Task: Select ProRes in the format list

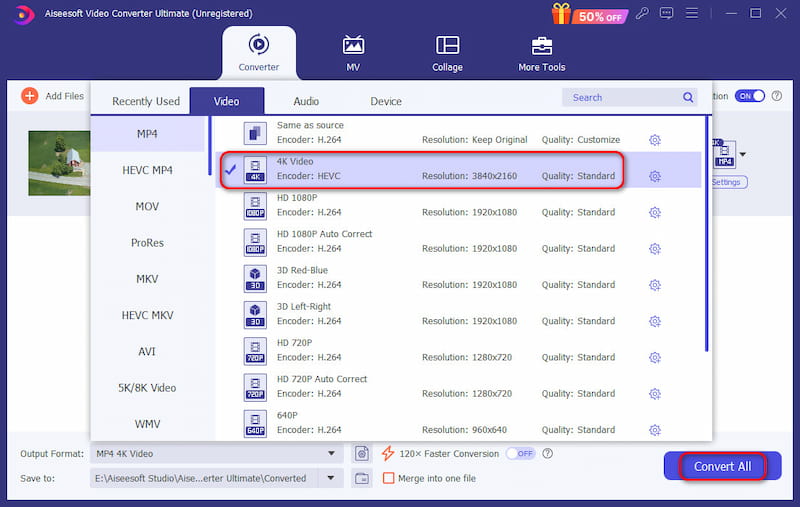Action: pos(147,243)
